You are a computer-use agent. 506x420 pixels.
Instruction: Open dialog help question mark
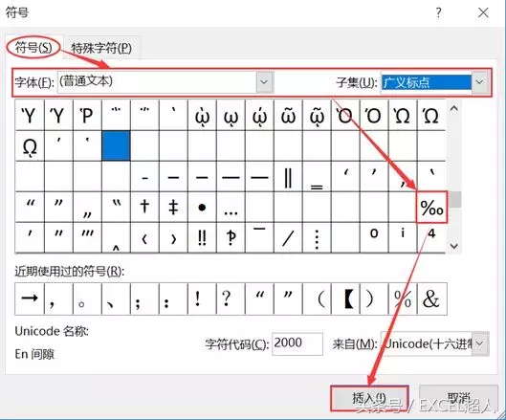(438, 12)
